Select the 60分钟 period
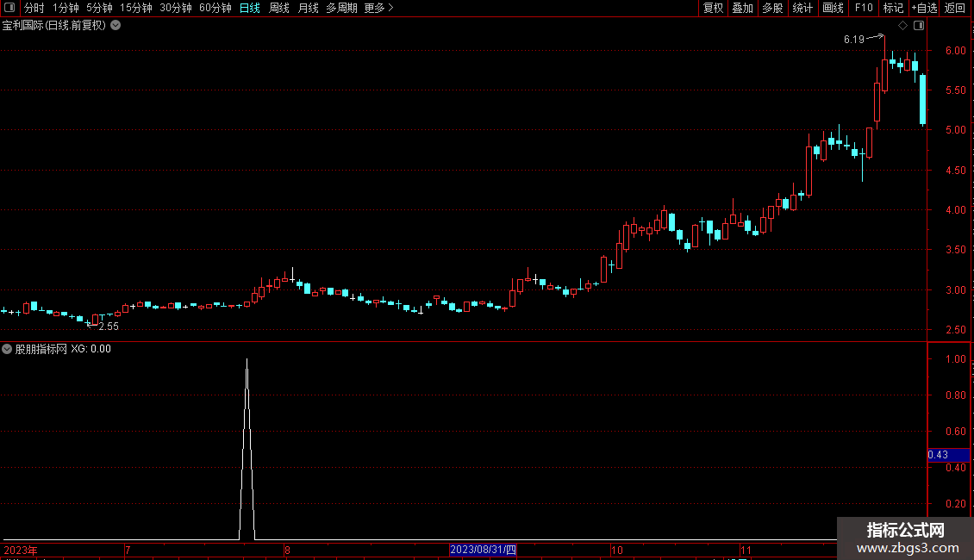 pos(215,8)
